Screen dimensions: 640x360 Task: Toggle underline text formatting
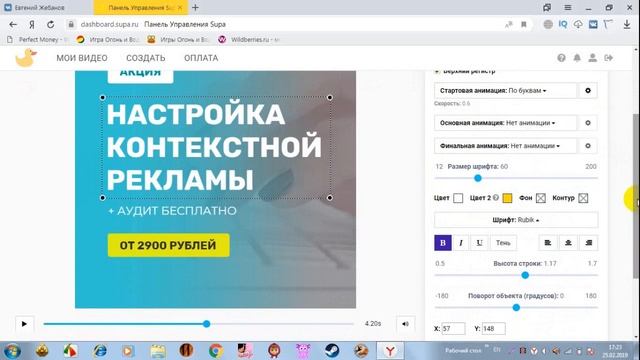(479, 243)
